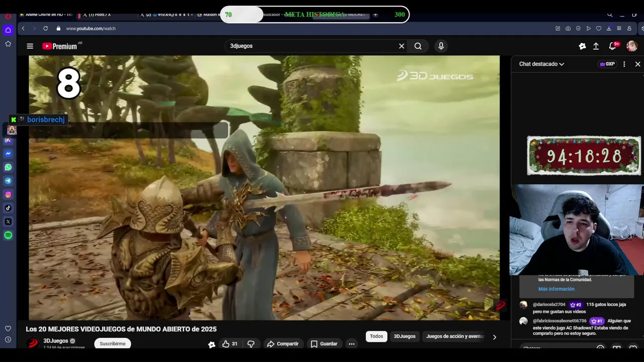This screenshot has height=362, width=644.
Task: Save video with Guardar button
Action: (324, 344)
